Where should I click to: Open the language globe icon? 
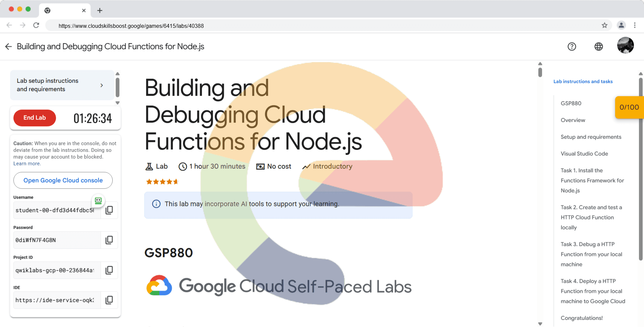pos(599,47)
